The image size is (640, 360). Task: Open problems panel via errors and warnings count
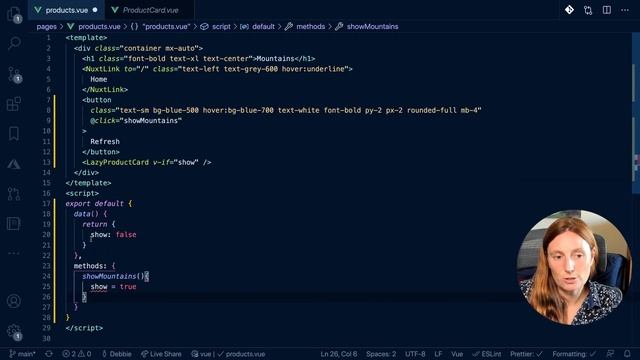pyautogui.click(x=76, y=354)
